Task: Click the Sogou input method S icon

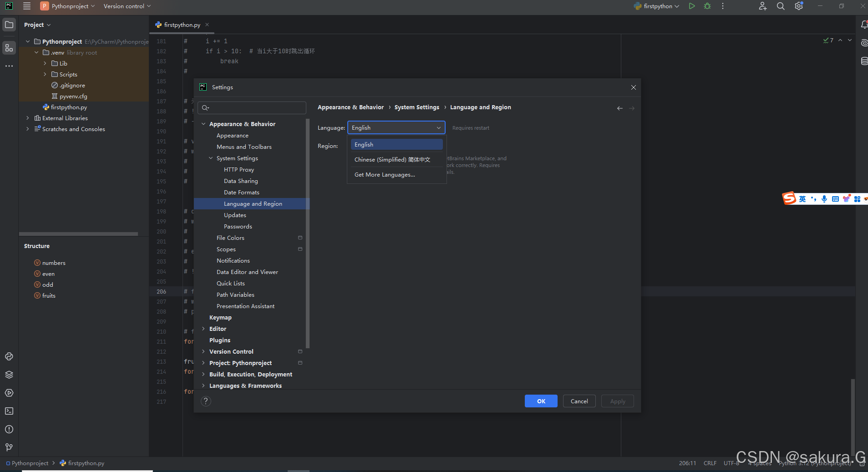Action: pos(789,198)
